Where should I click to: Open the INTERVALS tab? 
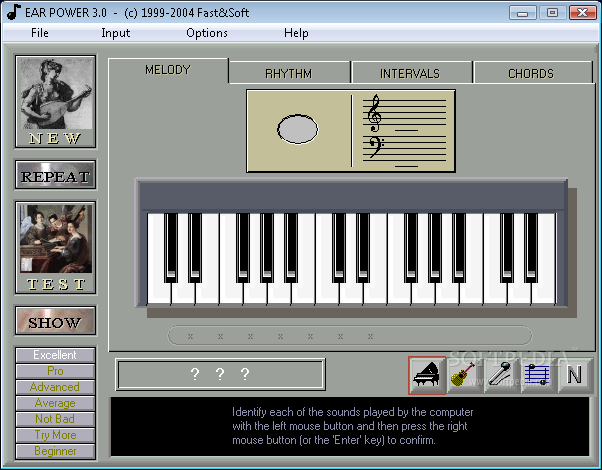[x=410, y=73]
